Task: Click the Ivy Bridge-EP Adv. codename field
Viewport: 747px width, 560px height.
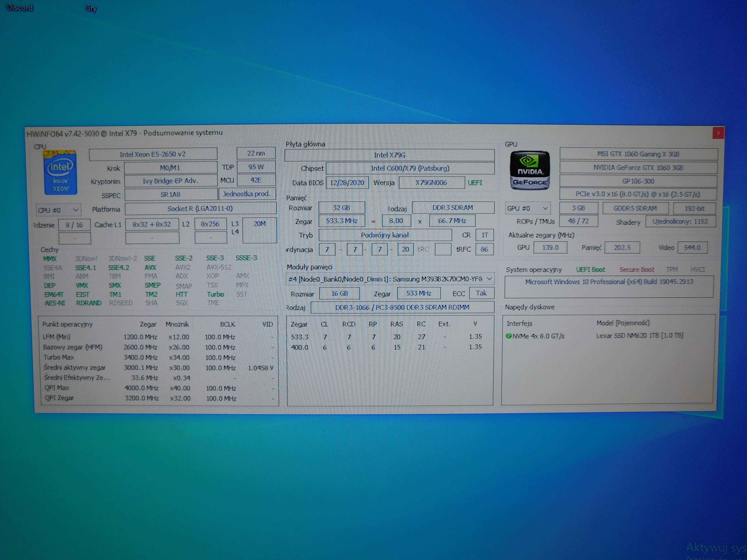Action: (x=171, y=181)
